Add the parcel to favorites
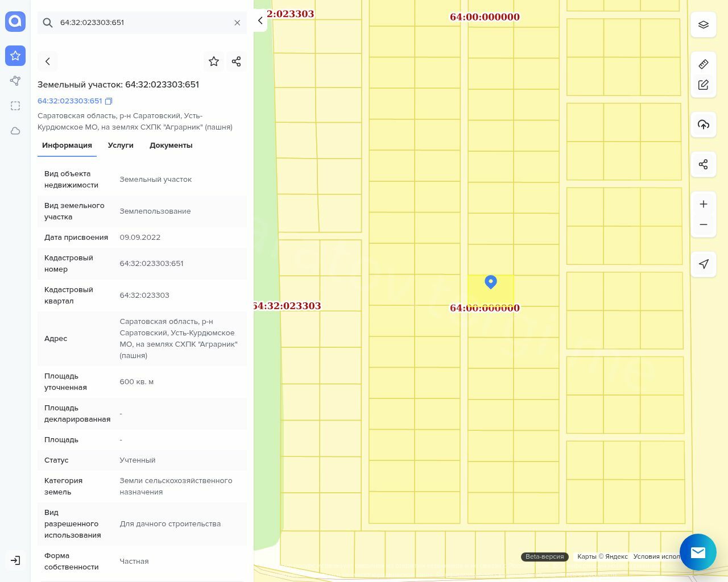 pyautogui.click(x=214, y=61)
